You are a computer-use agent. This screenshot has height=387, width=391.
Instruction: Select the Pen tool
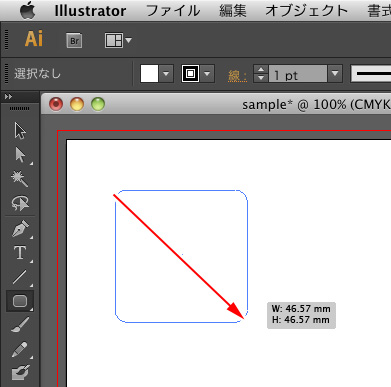20,229
